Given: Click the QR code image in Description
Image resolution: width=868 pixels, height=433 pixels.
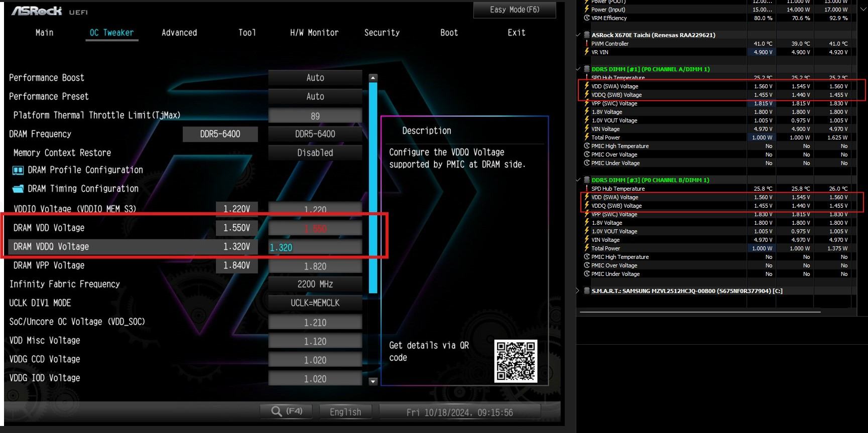Looking at the screenshot, I should tap(516, 361).
